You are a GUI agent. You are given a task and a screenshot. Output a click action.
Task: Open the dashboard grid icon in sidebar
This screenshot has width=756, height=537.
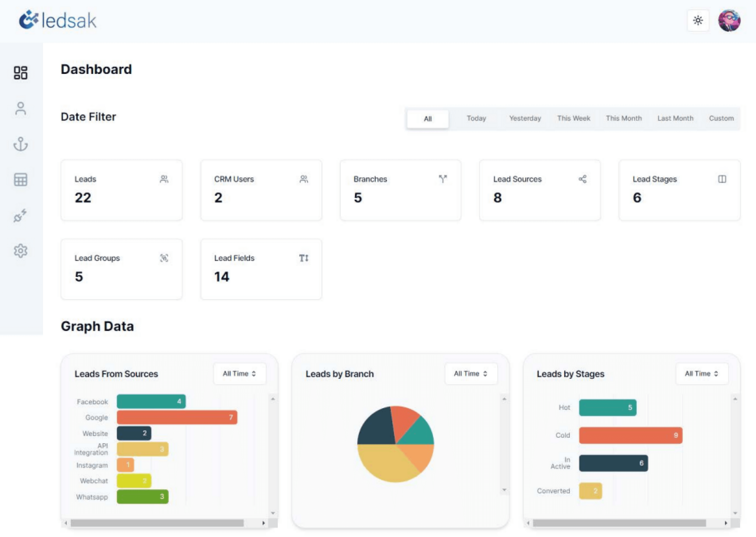(20, 73)
